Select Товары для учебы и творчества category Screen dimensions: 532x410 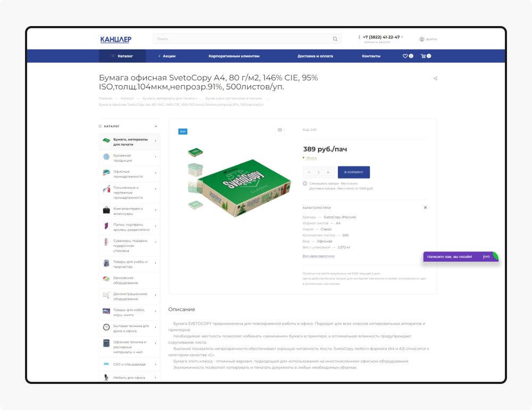[129, 264]
